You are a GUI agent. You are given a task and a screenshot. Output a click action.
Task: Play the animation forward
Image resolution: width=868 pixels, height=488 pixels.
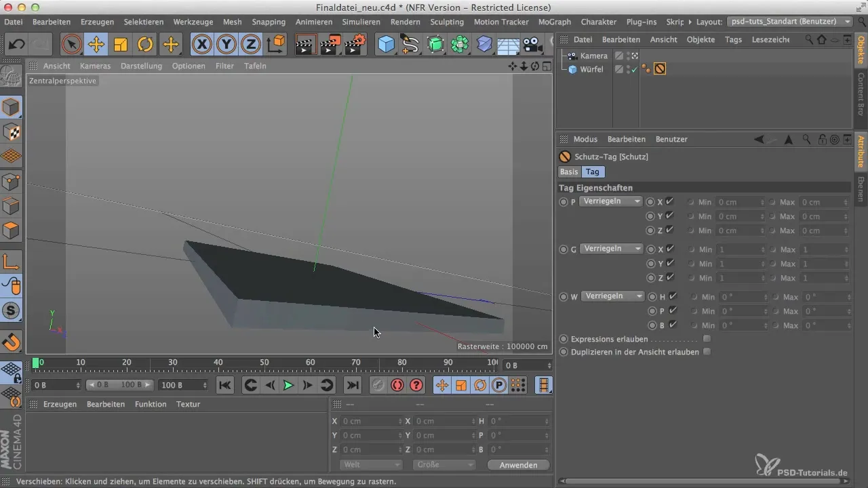coord(288,385)
